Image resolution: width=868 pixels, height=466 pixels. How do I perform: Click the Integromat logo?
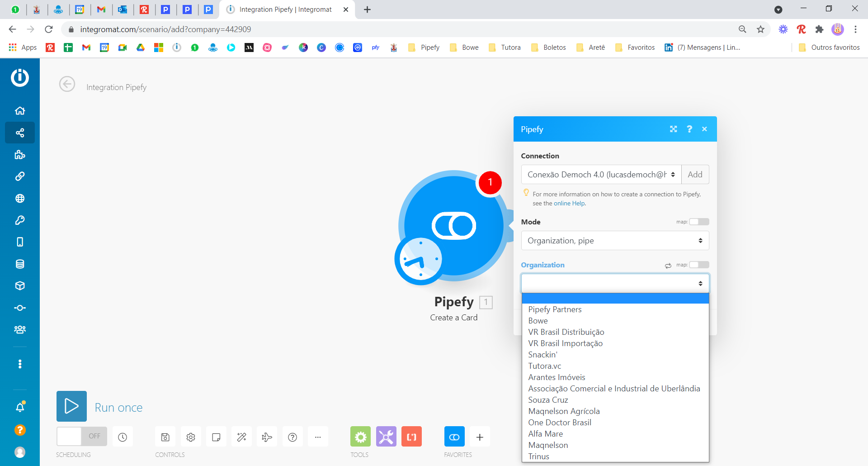coord(20,78)
